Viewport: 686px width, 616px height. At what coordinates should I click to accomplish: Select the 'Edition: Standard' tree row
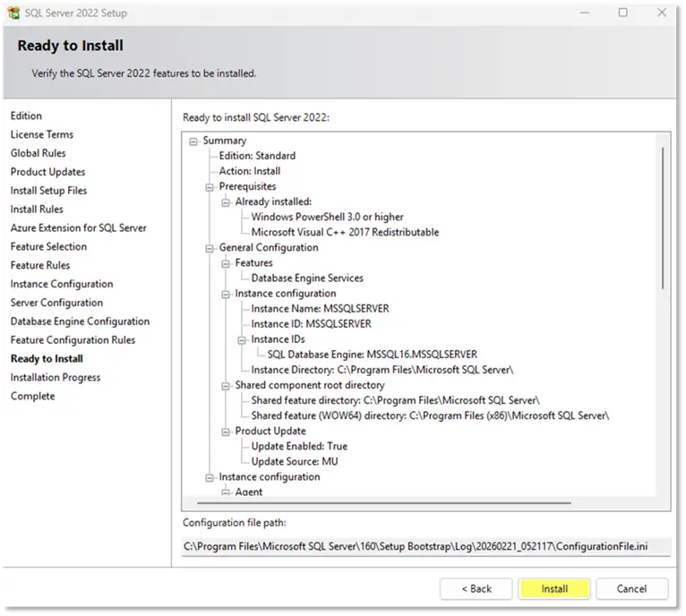tap(257, 156)
